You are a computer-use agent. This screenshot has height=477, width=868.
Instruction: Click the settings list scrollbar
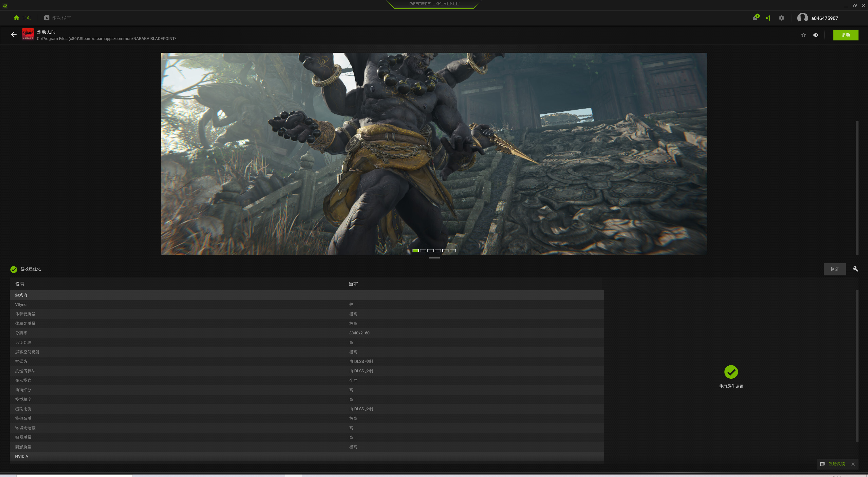tap(856, 366)
